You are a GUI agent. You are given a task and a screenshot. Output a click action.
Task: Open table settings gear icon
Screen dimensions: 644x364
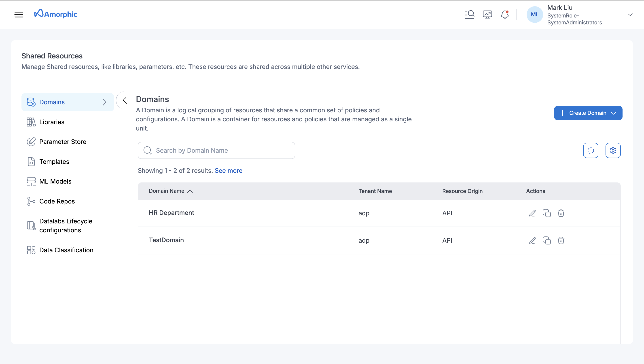point(613,150)
